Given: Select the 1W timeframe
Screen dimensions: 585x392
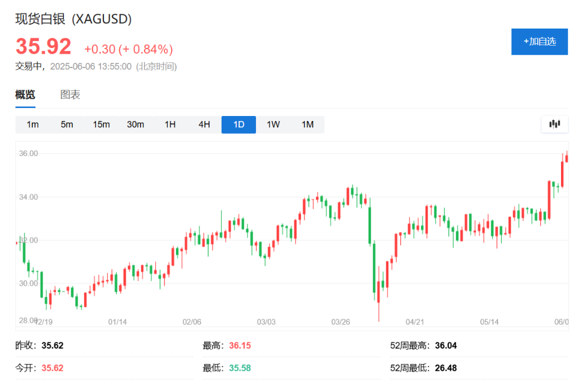Looking at the screenshot, I should tap(273, 124).
